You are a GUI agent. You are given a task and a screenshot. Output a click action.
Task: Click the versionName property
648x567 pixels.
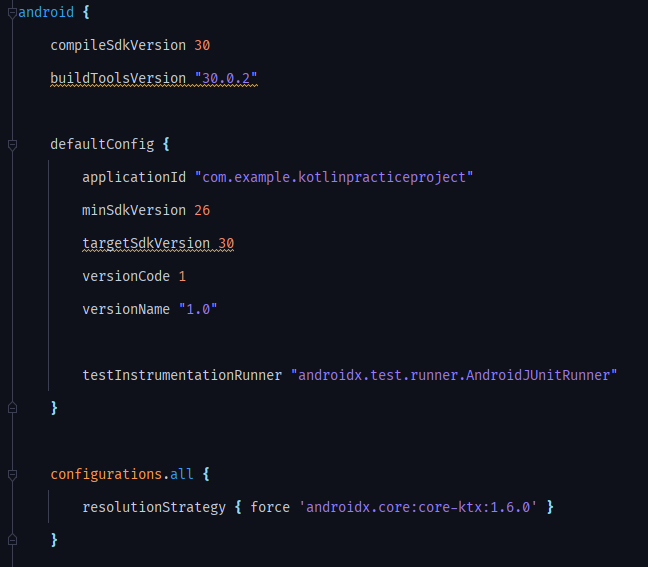tap(126, 309)
